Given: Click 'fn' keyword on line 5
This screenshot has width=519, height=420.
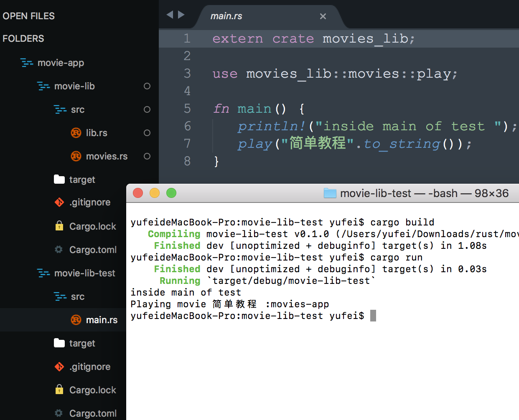Looking at the screenshot, I should pyautogui.click(x=221, y=109).
